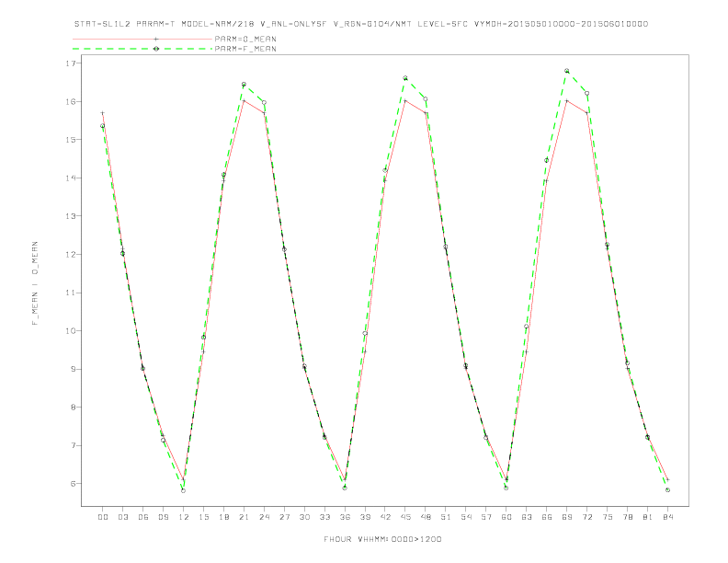Viewport: 728px width, 563px height.
Task: Click x-axis tick label 75
Action: (608, 517)
